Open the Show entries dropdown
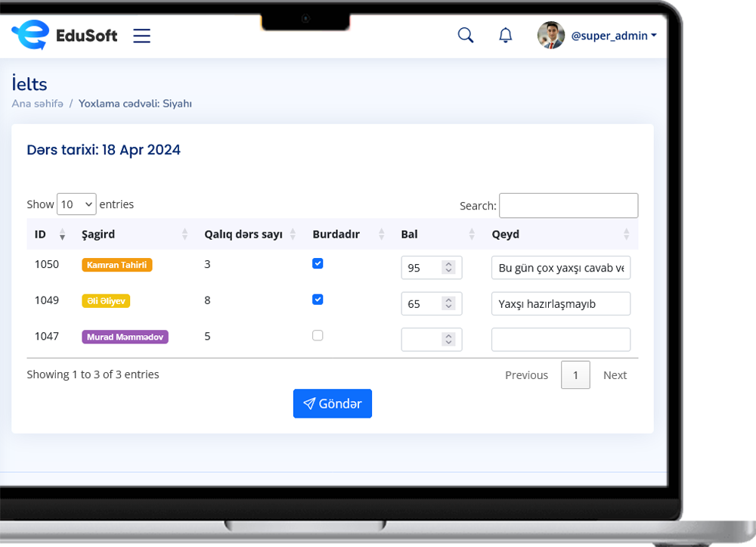Image resolution: width=756 pixels, height=547 pixels. [76, 204]
